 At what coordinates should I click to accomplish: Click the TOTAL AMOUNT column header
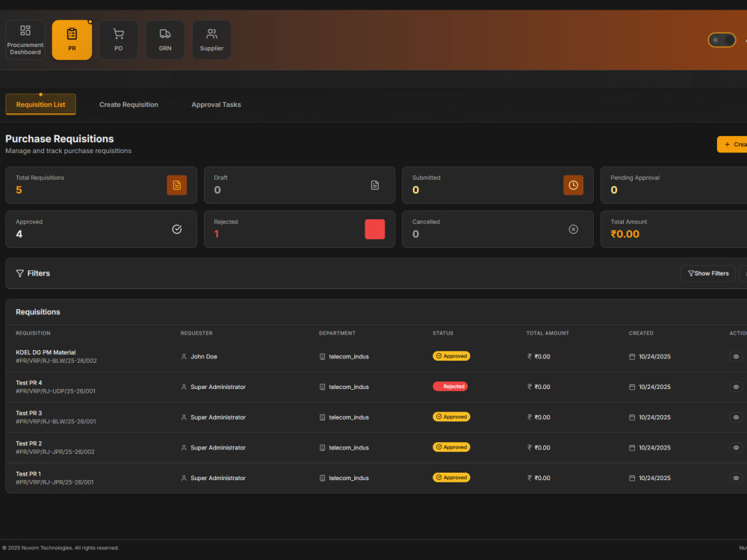(x=548, y=333)
